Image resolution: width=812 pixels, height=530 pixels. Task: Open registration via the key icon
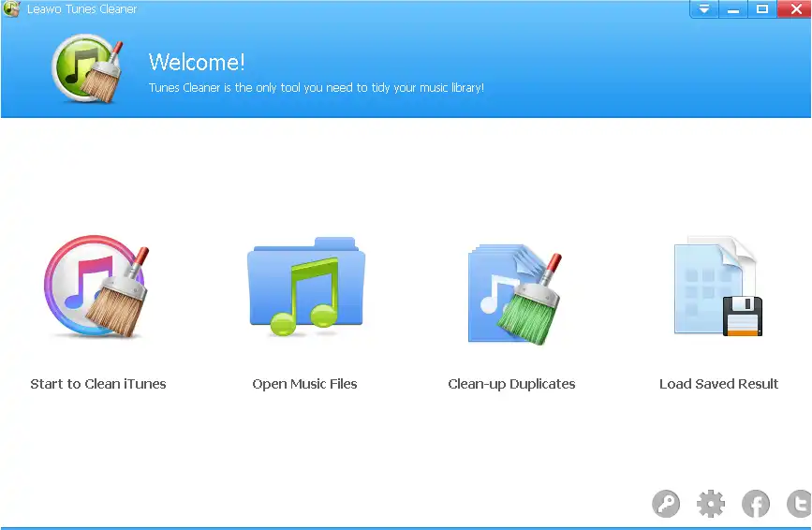[x=666, y=505]
